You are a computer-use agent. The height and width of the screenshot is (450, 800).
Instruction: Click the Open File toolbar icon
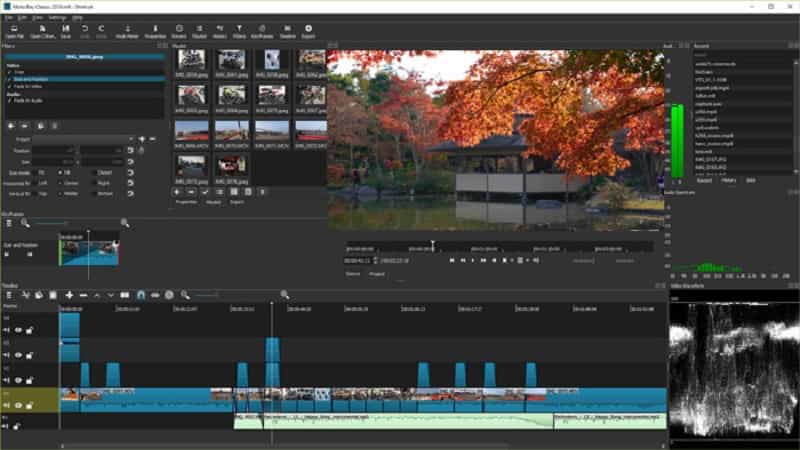(14, 30)
